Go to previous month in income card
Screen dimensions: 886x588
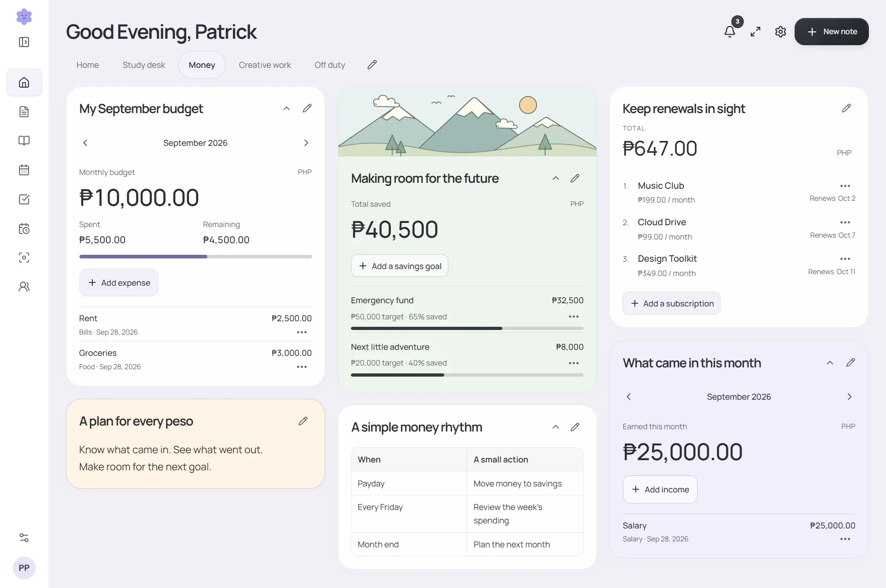(x=628, y=396)
